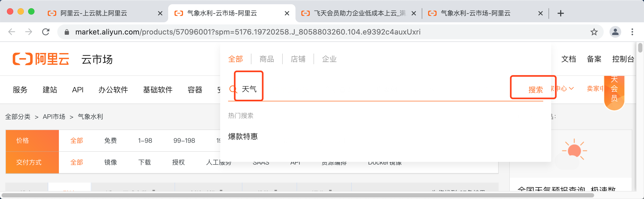Viewport: 644px width, 199px height.
Task: Select 全部 in the 价格 filter row
Action: [77, 141]
